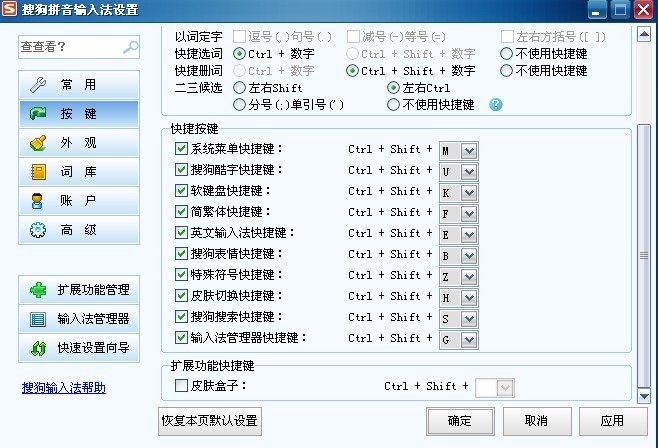Click the blue question mark help icon
The width and height of the screenshot is (658, 448).
496,104
